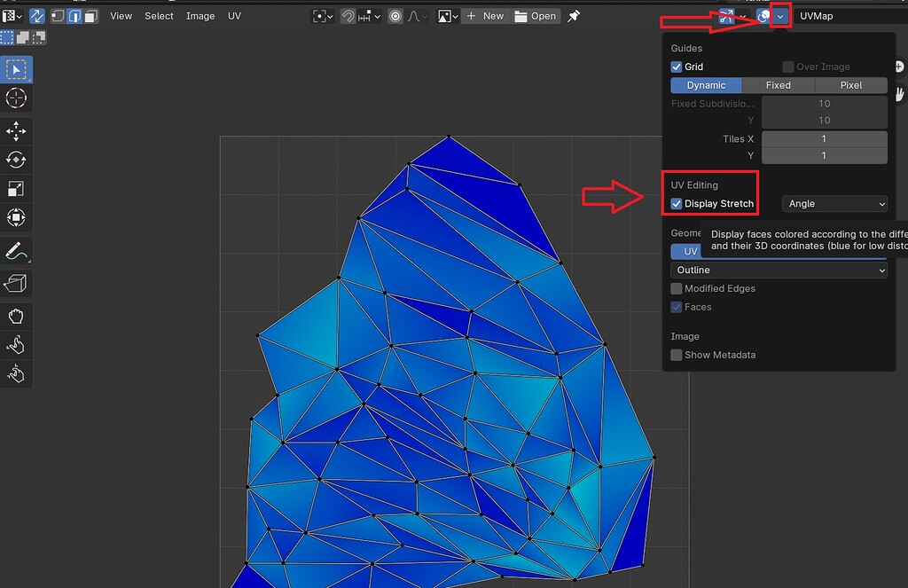
Task: Switch to the 2D Cursor tool
Action: [x=16, y=98]
